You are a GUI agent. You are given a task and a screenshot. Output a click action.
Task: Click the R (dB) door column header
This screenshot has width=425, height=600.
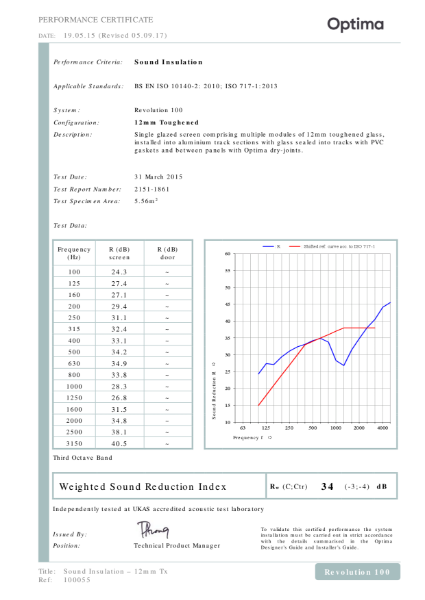click(x=168, y=253)
